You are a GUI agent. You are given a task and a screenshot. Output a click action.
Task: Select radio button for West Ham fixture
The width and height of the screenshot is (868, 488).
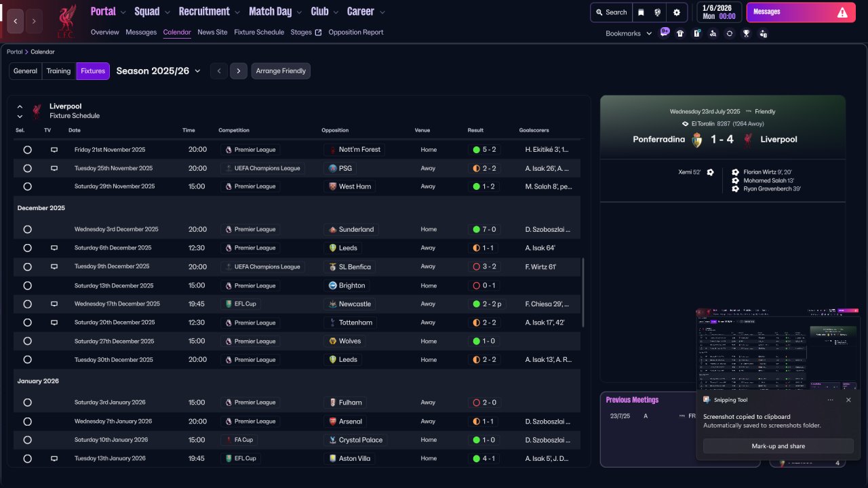(x=27, y=186)
